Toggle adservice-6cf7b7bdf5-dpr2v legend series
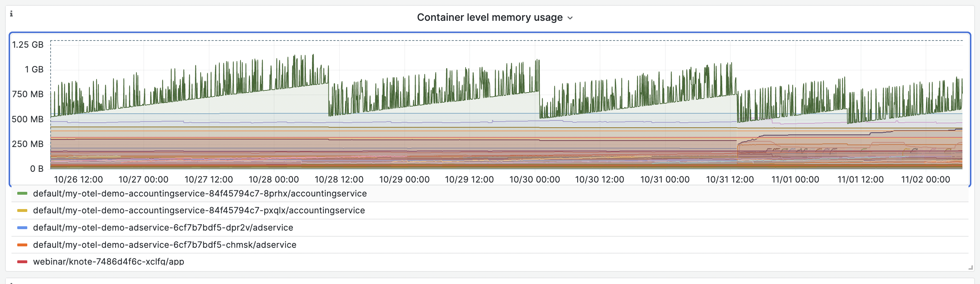Image resolution: width=980 pixels, height=284 pixels. pos(163,227)
